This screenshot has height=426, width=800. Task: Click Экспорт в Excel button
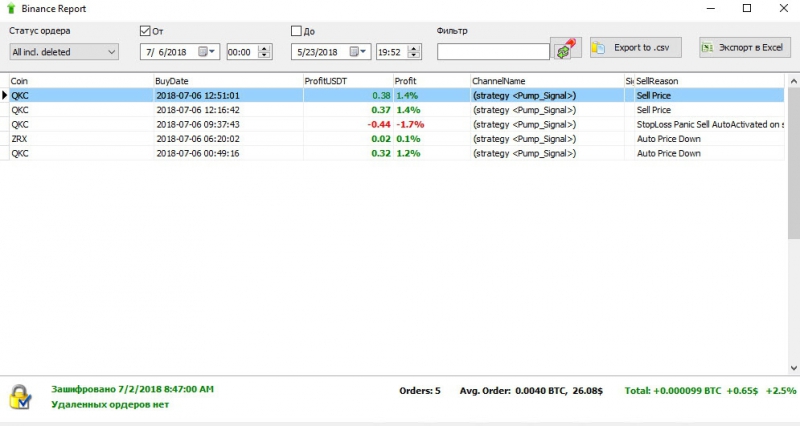coord(744,47)
